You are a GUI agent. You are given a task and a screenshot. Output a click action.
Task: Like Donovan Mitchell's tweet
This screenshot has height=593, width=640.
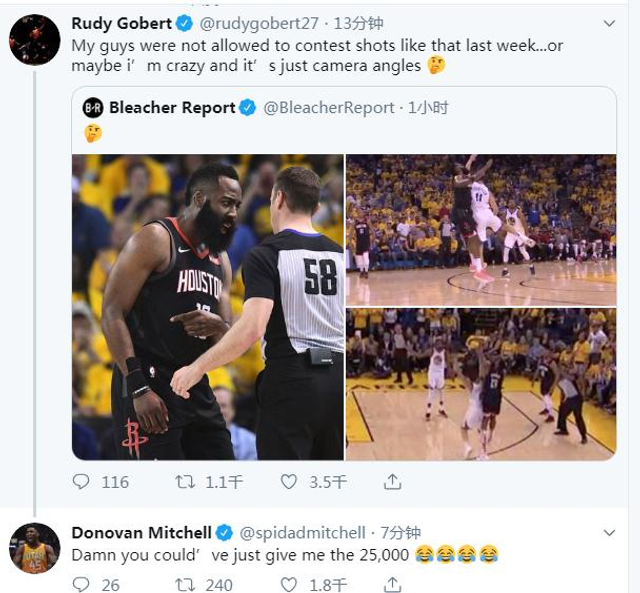(290, 584)
